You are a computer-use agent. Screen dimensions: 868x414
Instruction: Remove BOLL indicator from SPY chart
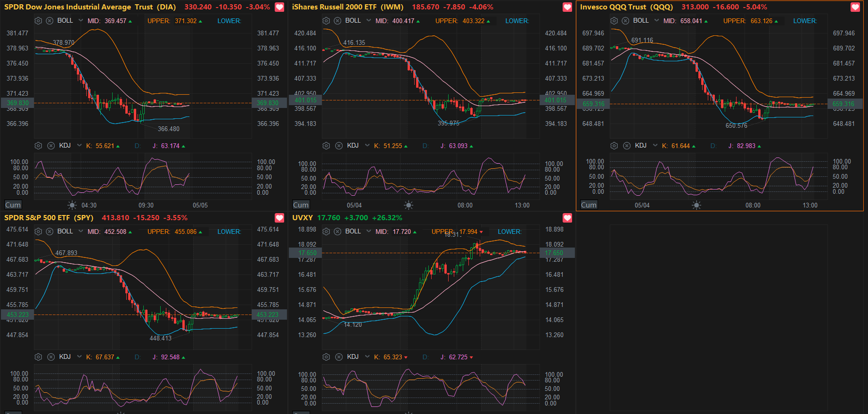[49, 232]
